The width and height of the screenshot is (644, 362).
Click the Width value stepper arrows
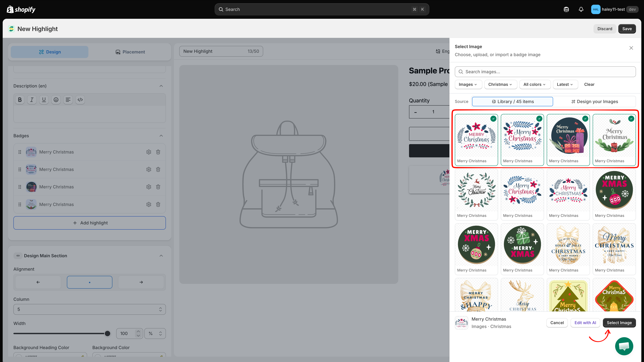138,334
